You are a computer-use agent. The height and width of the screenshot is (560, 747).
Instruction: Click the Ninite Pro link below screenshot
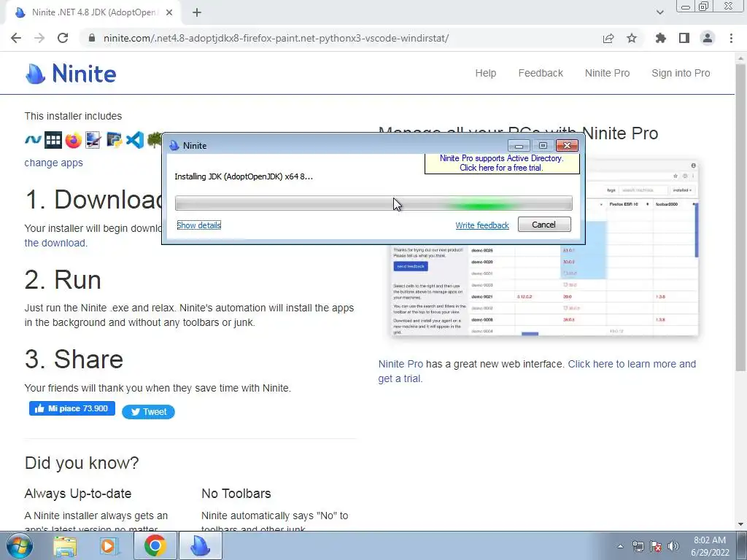(x=400, y=364)
